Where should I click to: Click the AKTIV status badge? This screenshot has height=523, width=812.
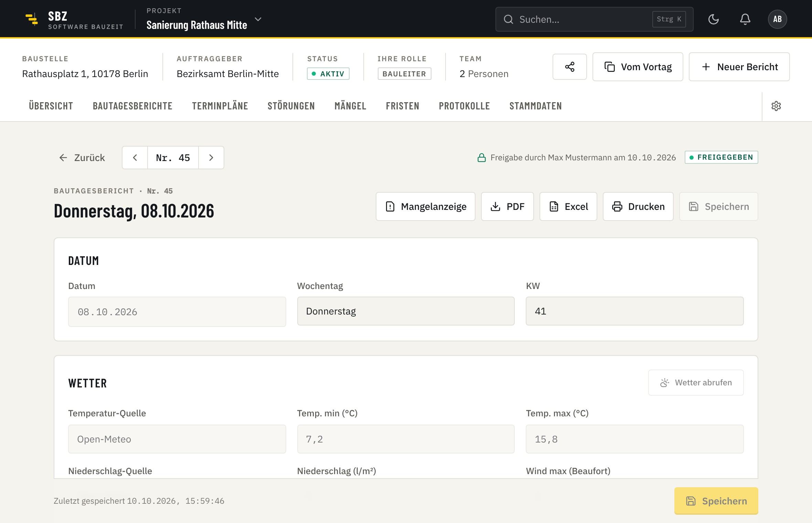328,74
